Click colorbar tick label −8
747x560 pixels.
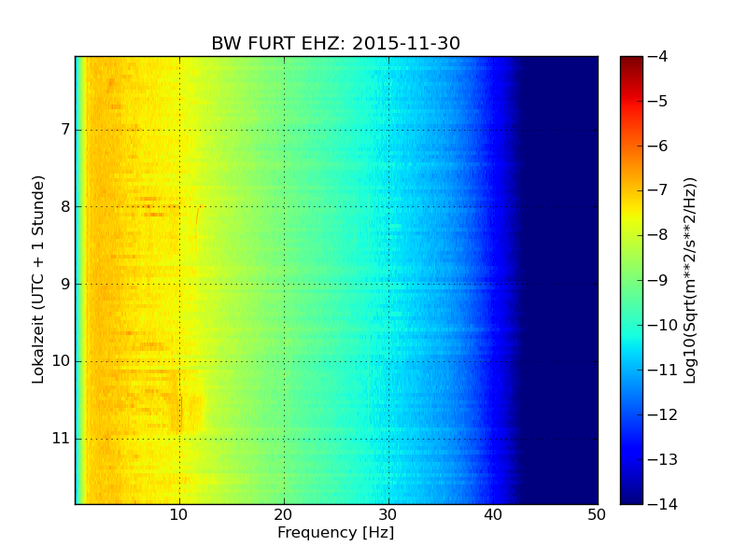[657, 235]
